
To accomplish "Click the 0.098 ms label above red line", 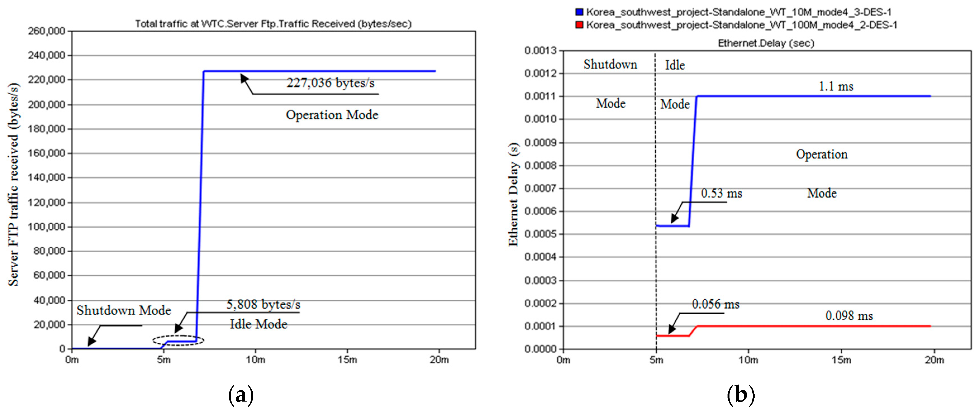I will [849, 316].
